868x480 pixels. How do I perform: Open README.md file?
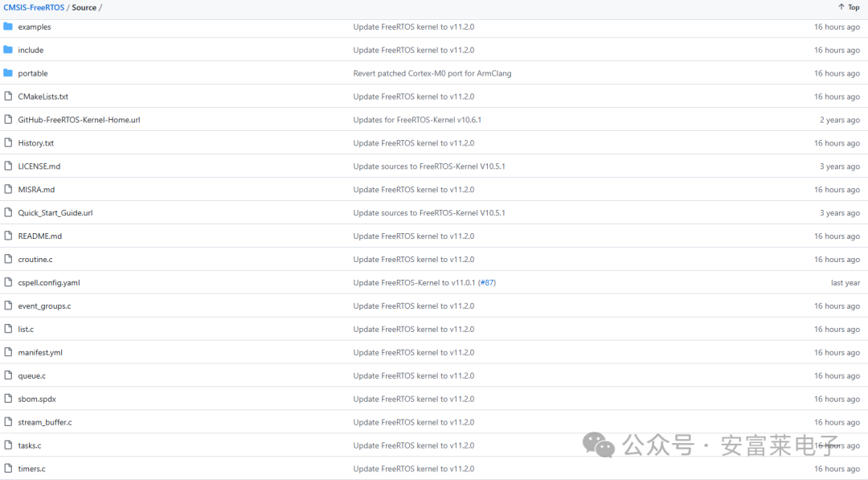tap(40, 236)
